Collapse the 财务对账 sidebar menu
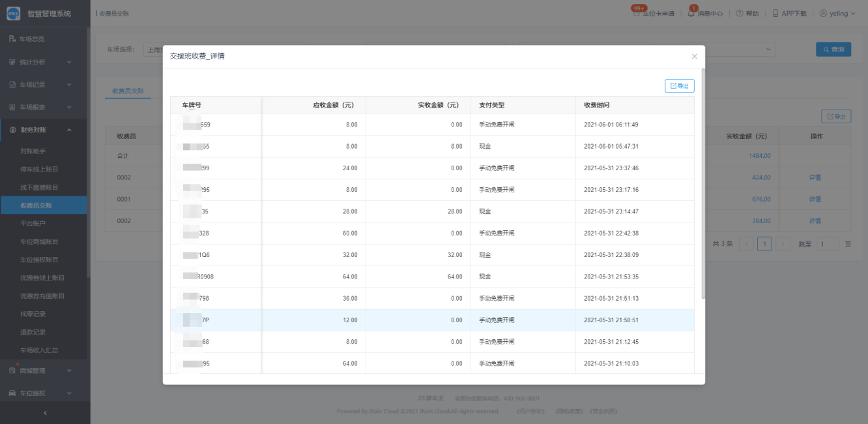Viewport: 868px width, 424px height. [x=44, y=130]
